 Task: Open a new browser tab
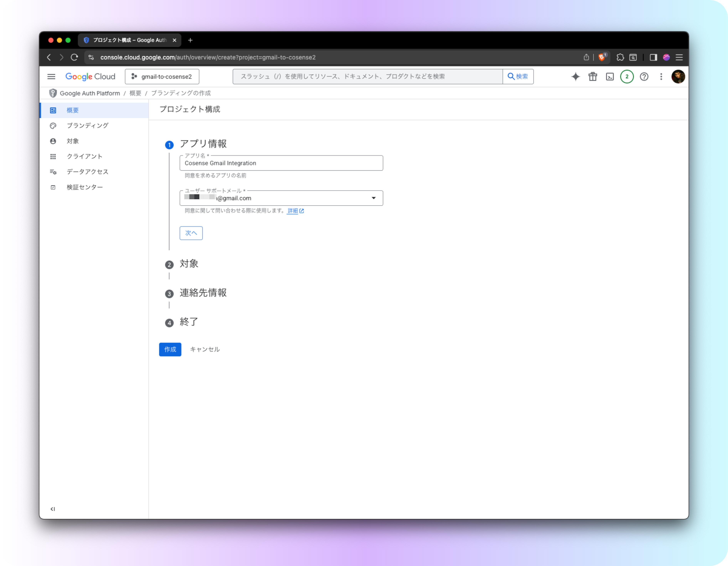190,40
